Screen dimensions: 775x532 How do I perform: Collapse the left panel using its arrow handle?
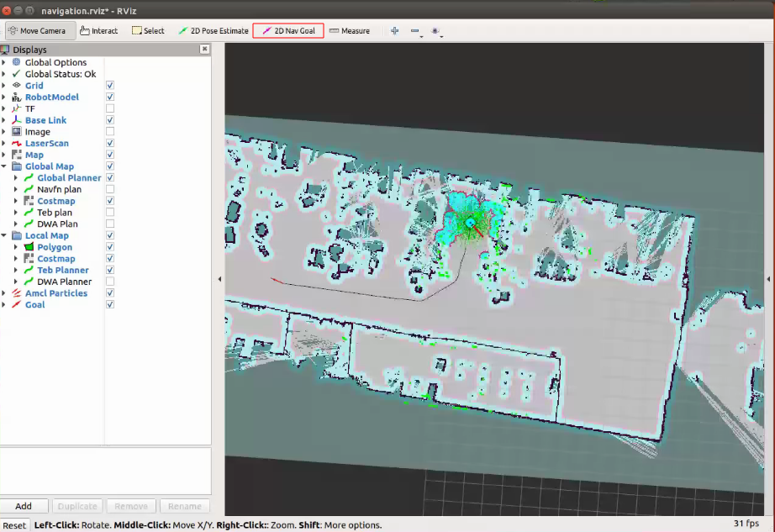click(x=219, y=279)
